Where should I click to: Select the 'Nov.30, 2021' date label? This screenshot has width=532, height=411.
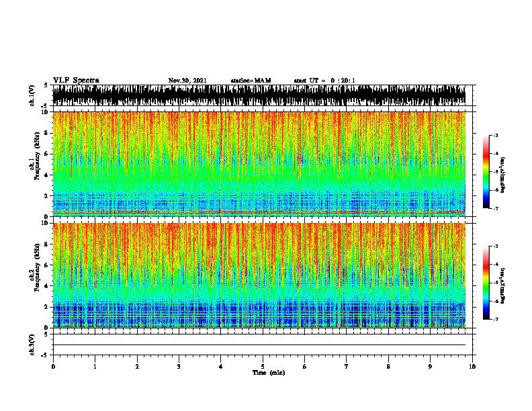187,81
